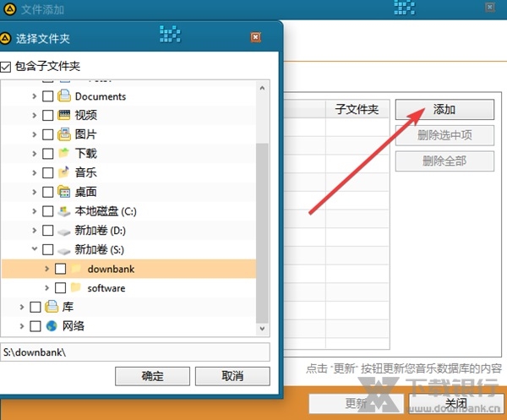This screenshot has width=507, height=420.
Task: Expand the 视频 tree node
Action: (x=35, y=115)
